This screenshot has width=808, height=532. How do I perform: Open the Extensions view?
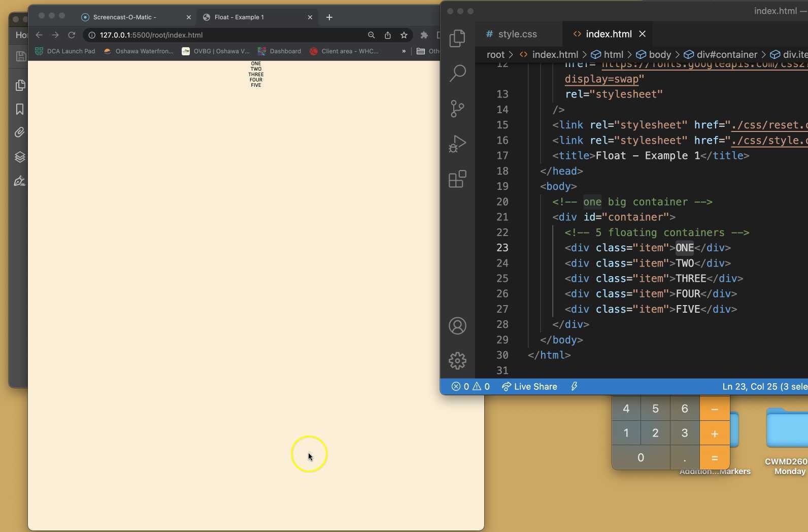point(457,179)
